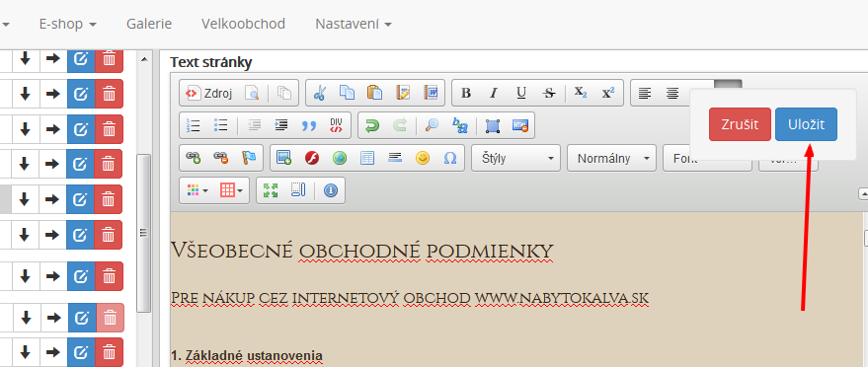Switch editor to Zdroj source view
This screenshot has height=367, width=868.
[x=208, y=93]
